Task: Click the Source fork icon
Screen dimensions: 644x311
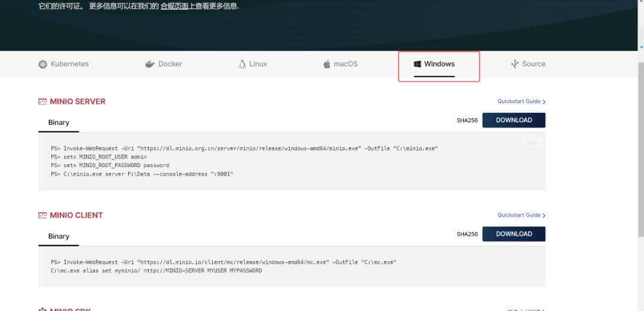Action: 515,64
